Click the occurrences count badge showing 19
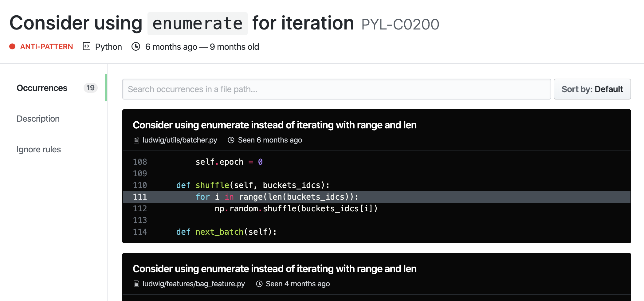The image size is (644, 301). click(90, 88)
